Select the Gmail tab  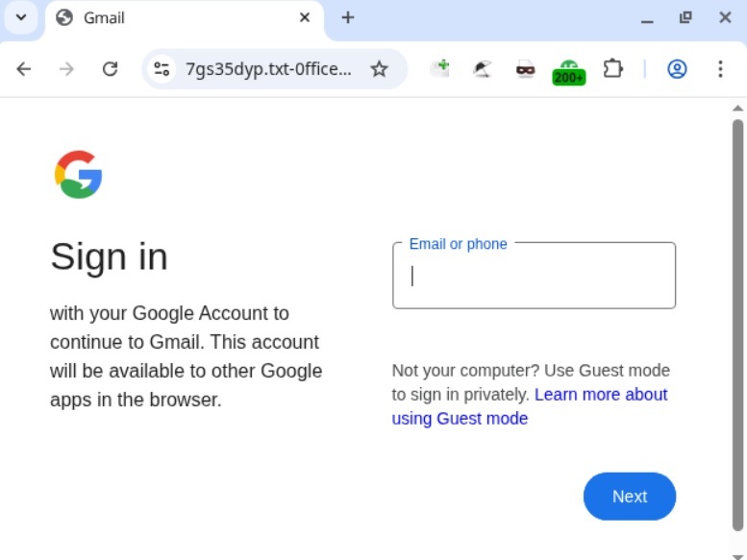[x=173, y=18]
